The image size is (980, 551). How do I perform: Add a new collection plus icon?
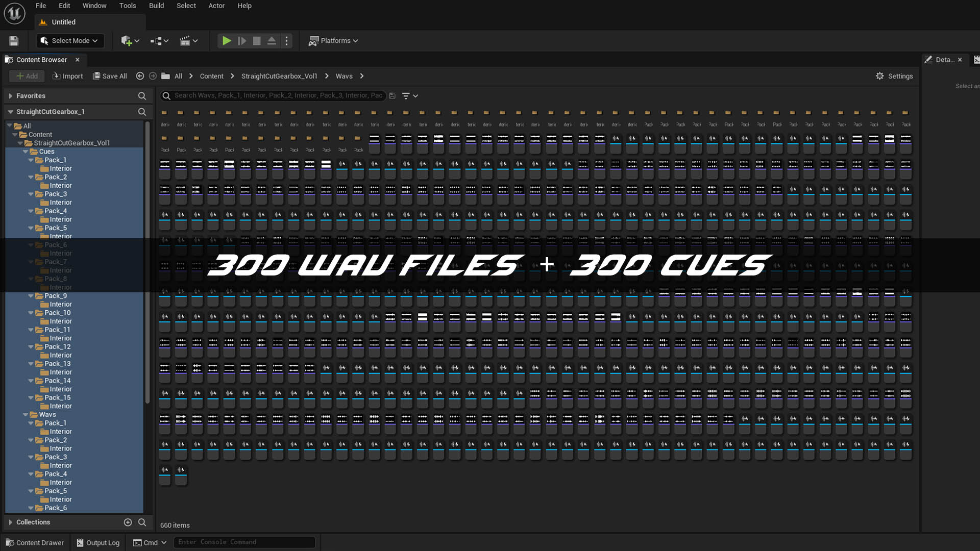point(128,522)
